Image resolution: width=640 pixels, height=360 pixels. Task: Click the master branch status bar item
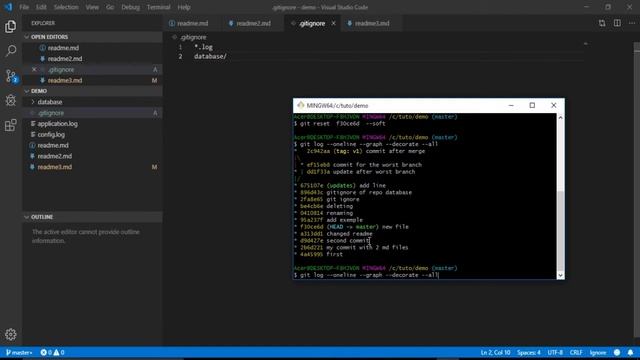(x=19, y=353)
